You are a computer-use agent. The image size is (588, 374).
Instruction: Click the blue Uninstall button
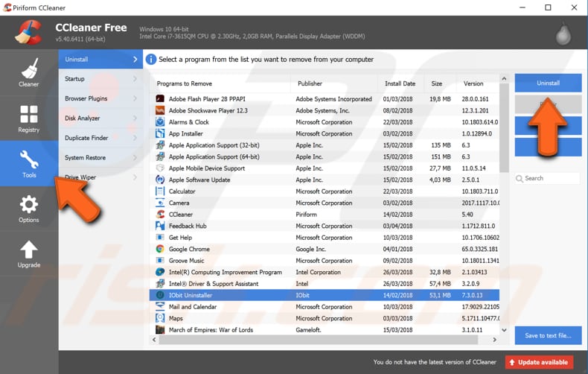548,83
